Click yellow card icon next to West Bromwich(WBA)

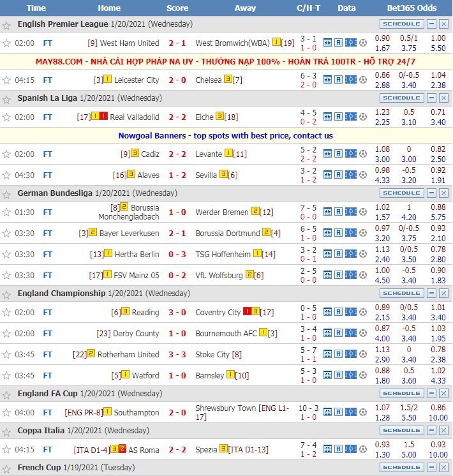click(x=276, y=42)
